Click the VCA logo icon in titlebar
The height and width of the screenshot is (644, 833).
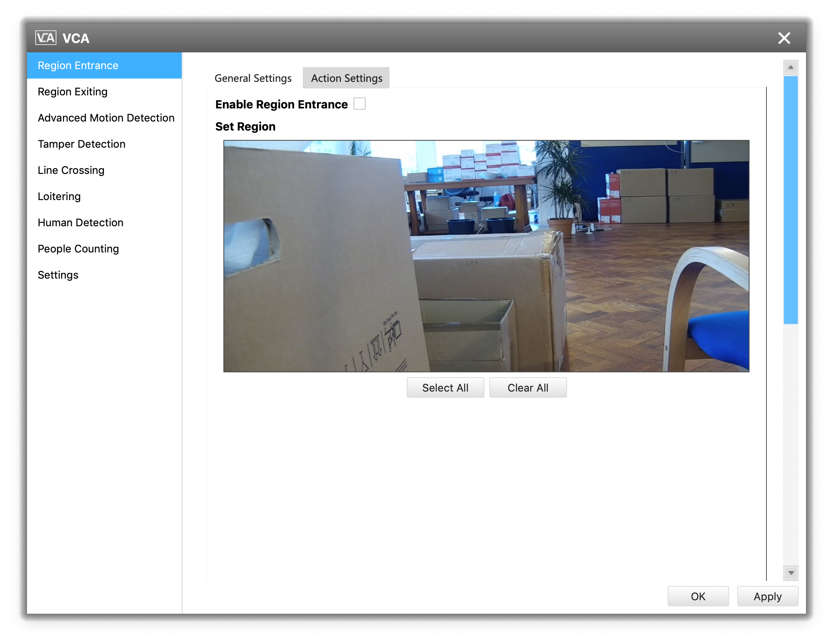[x=46, y=38]
